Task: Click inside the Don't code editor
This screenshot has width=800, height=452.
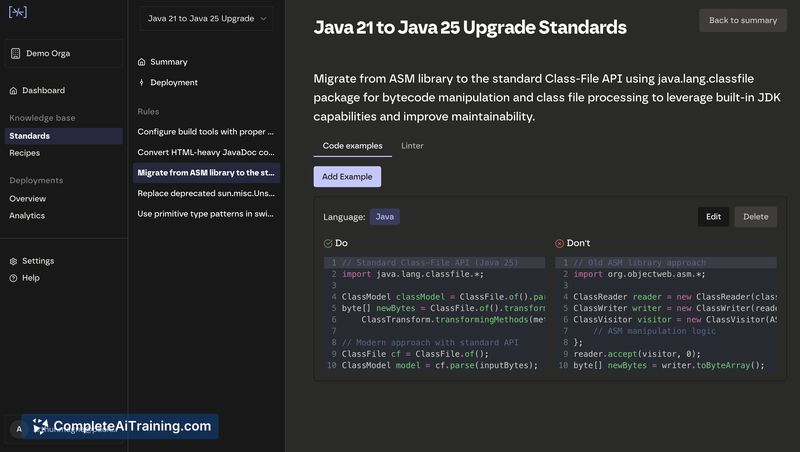Action: 666,314
